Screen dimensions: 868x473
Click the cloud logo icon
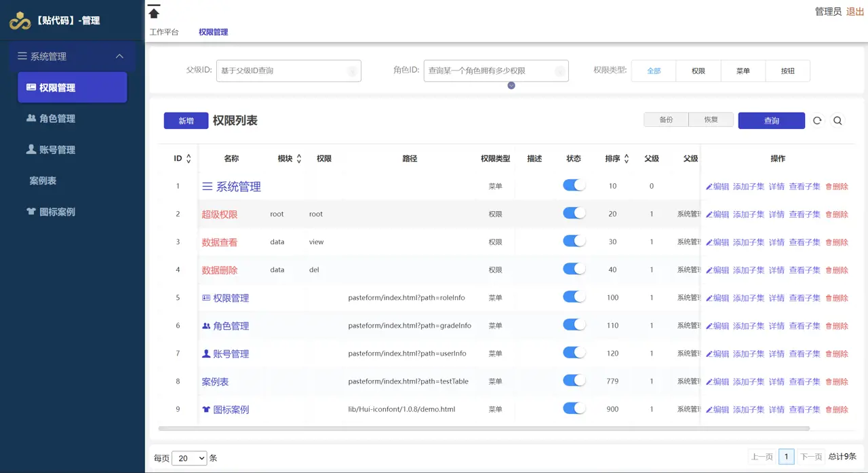[20, 21]
